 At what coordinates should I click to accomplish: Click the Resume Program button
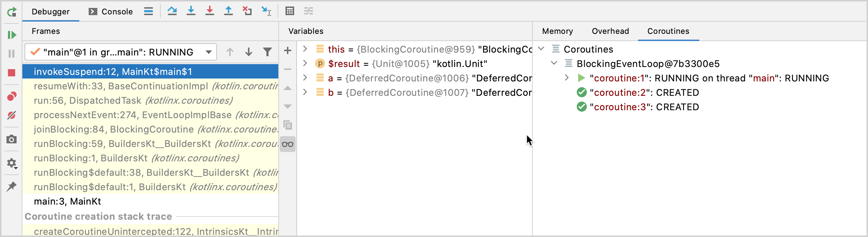[12, 35]
